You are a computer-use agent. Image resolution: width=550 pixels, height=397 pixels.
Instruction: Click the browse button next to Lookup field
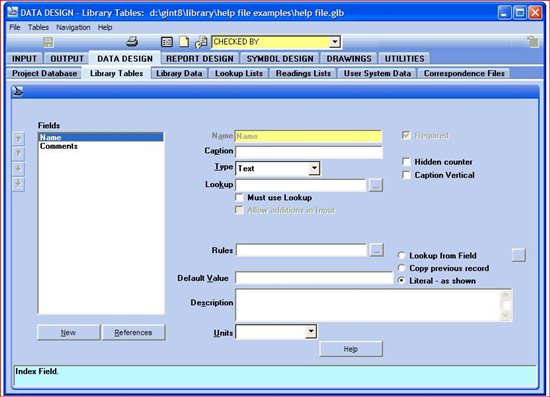(376, 185)
